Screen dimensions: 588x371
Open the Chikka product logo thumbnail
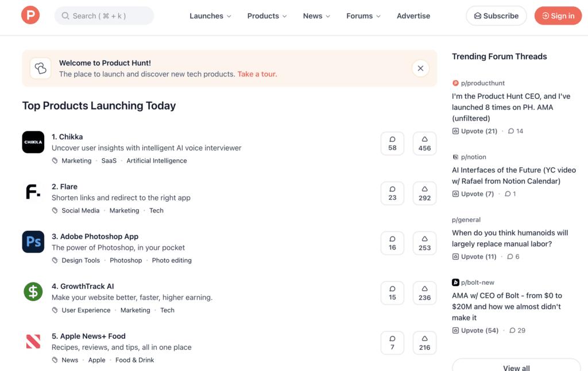pos(33,142)
